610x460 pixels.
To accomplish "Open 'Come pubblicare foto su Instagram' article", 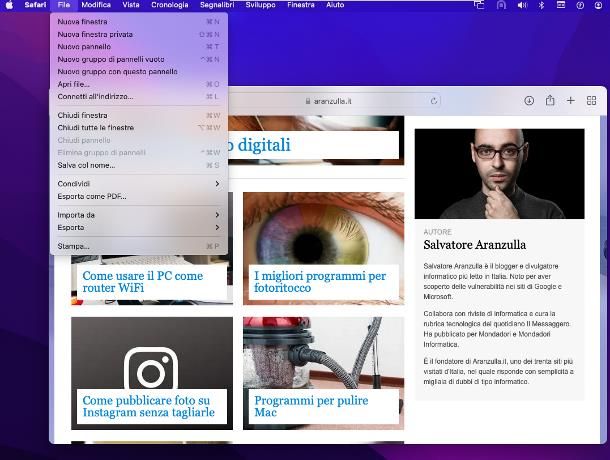I will tap(149, 406).
